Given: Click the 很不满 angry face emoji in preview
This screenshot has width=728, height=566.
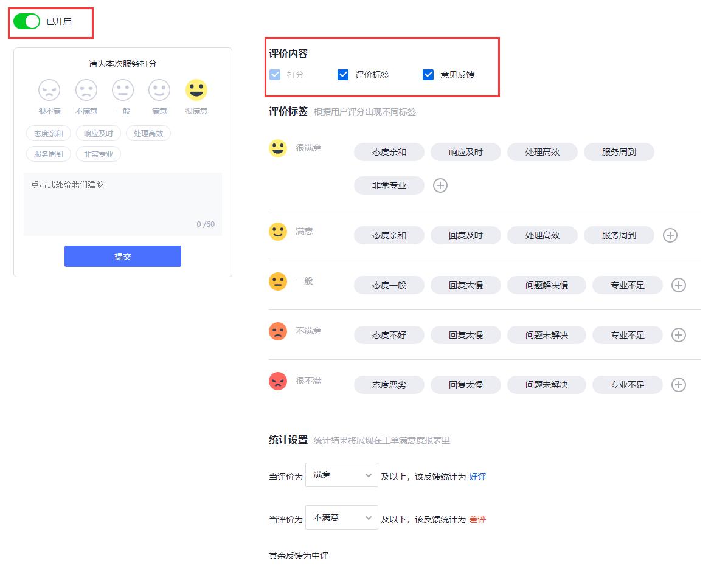Looking at the screenshot, I should coord(49,89).
